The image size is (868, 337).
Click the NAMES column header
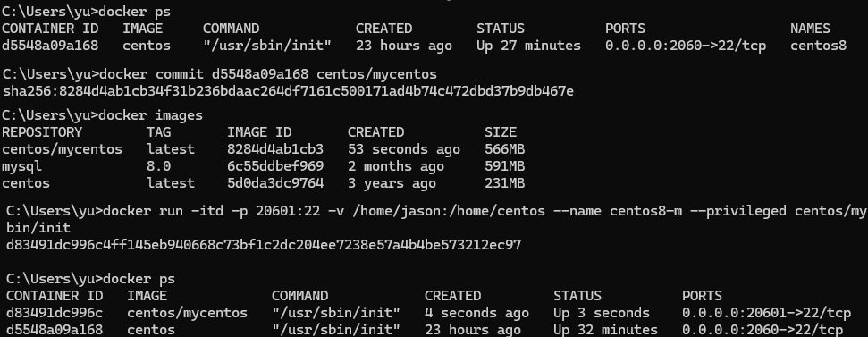click(x=810, y=29)
